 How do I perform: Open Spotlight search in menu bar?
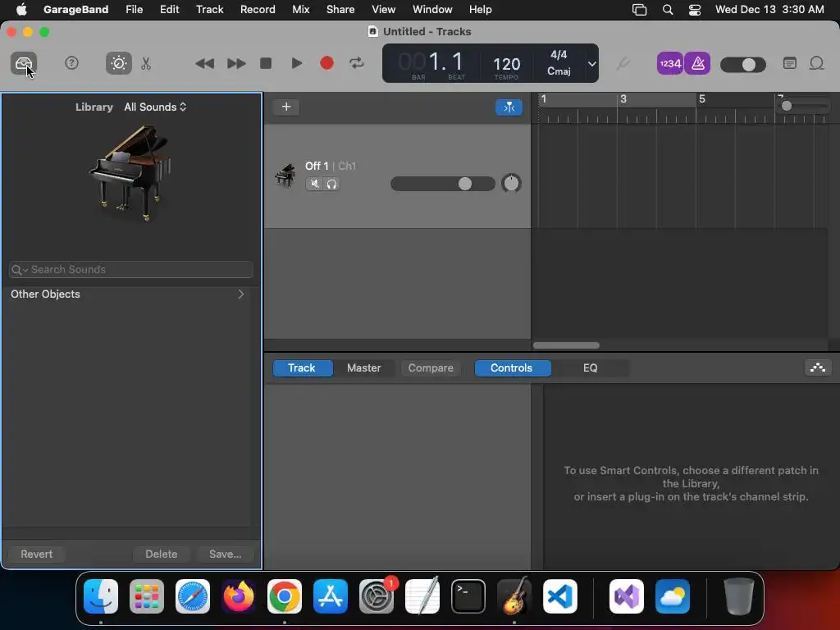click(x=668, y=10)
